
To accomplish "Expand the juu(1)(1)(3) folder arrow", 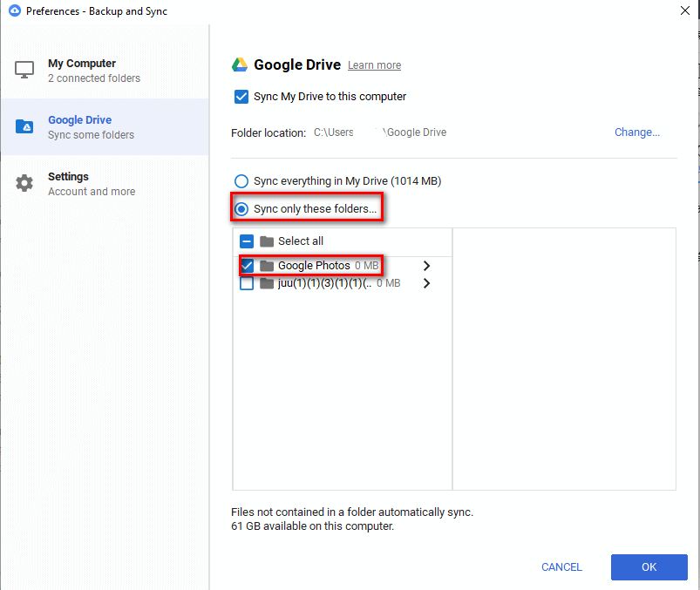I will tap(426, 283).
